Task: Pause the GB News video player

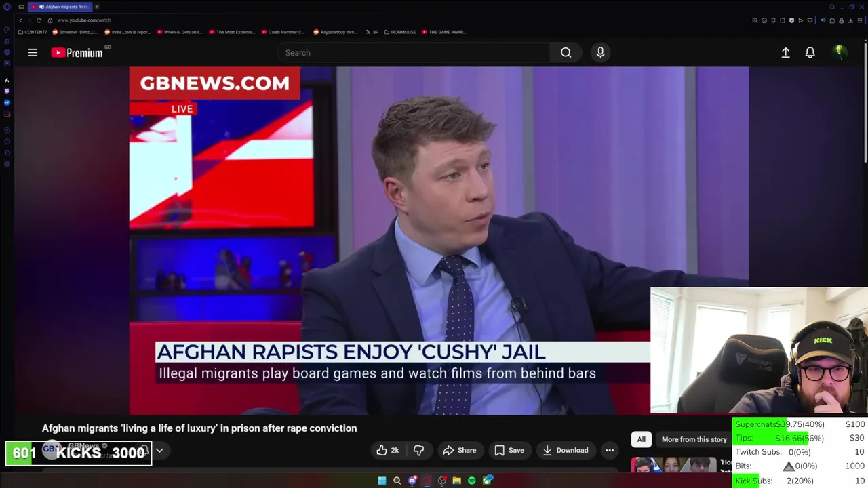Action: click(x=439, y=241)
